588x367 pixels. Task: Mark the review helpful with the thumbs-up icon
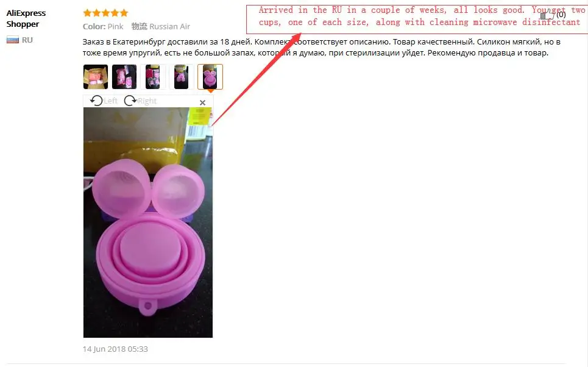coord(547,15)
